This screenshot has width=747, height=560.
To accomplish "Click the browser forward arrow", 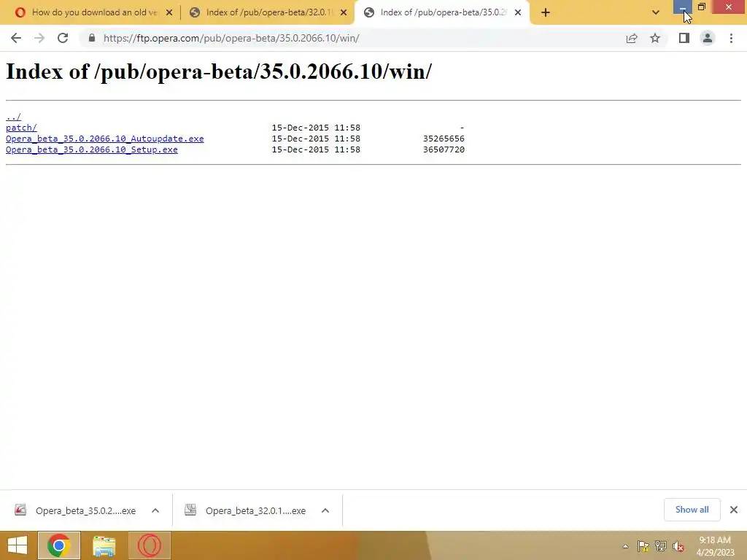I will 39,38.
